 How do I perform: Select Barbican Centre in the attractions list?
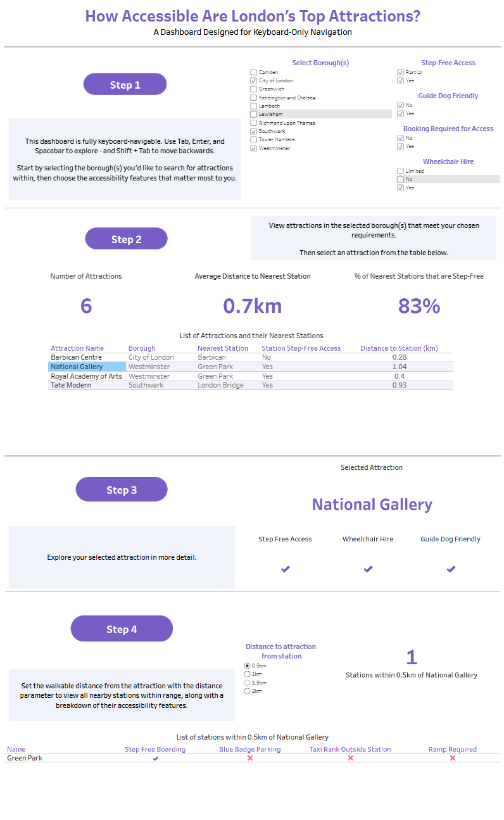[x=76, y=357]
